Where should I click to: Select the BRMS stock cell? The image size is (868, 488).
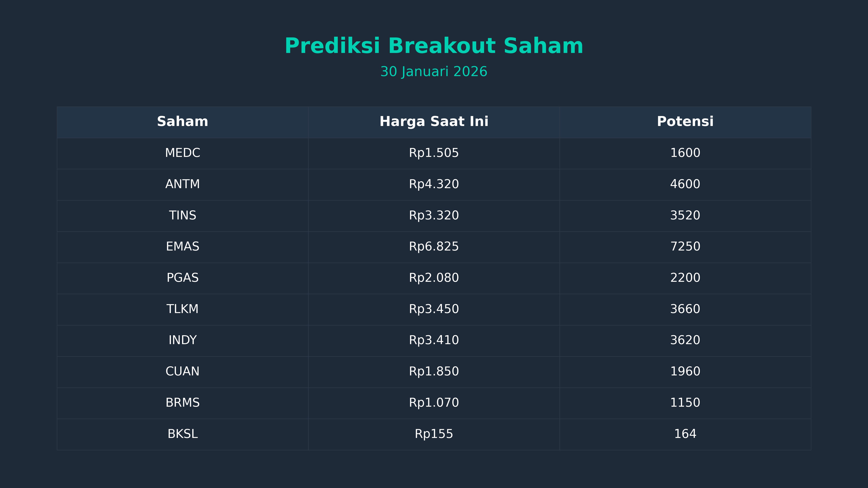[182, 403]
